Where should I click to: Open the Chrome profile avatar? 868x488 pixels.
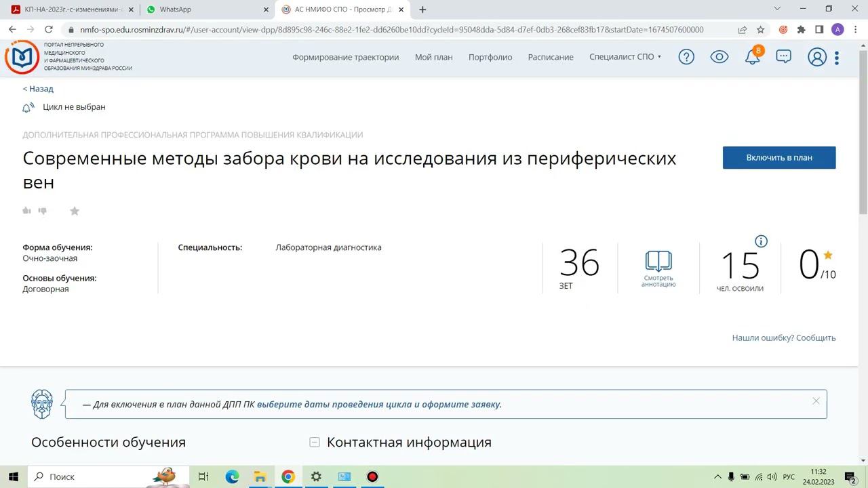(x=837, y=30)
